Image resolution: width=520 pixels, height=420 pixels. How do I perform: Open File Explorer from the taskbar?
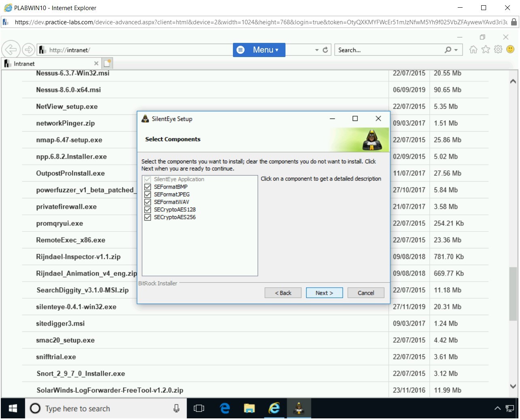(249, 408)
